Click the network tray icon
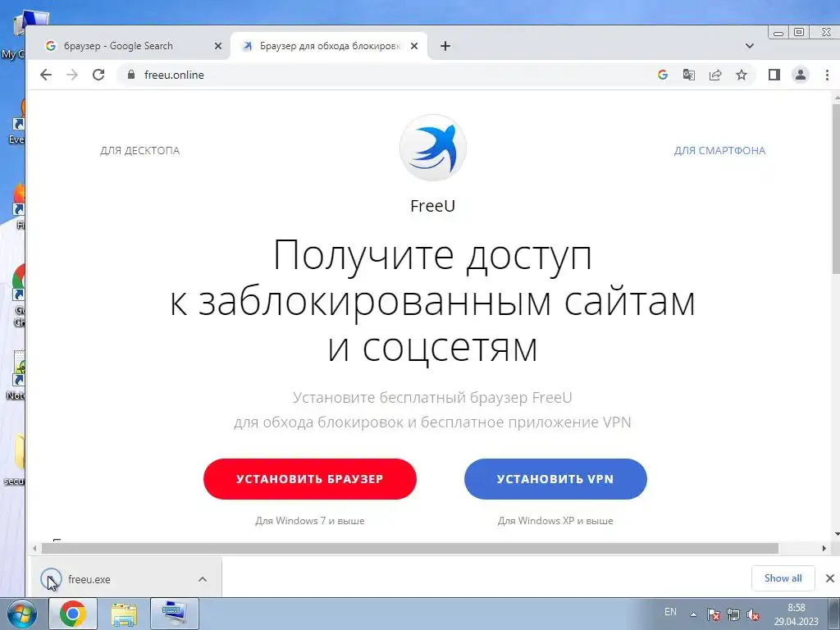The image size is (840, 630). tap(733, 614)
